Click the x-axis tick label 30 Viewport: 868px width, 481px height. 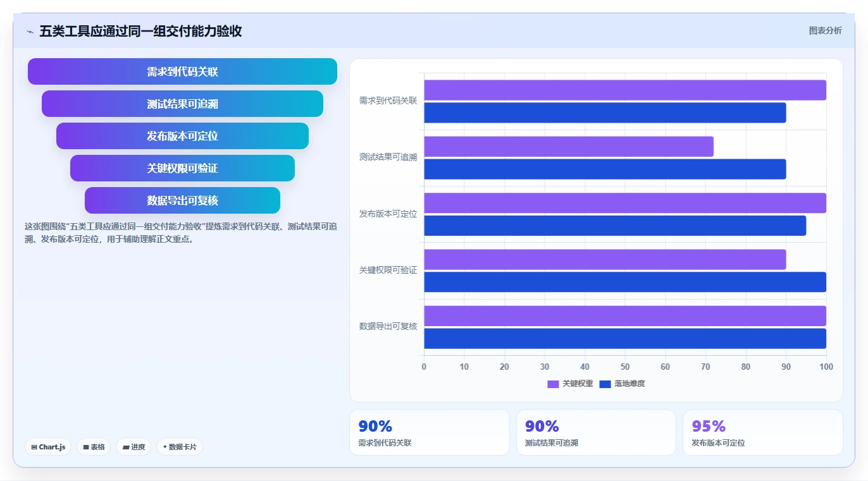click(x=545, y=367)
